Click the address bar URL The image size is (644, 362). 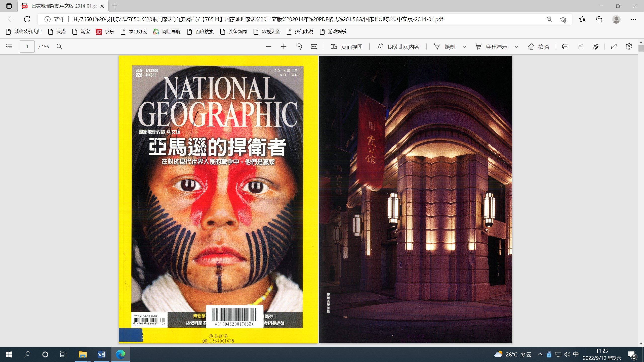(258, 19)
